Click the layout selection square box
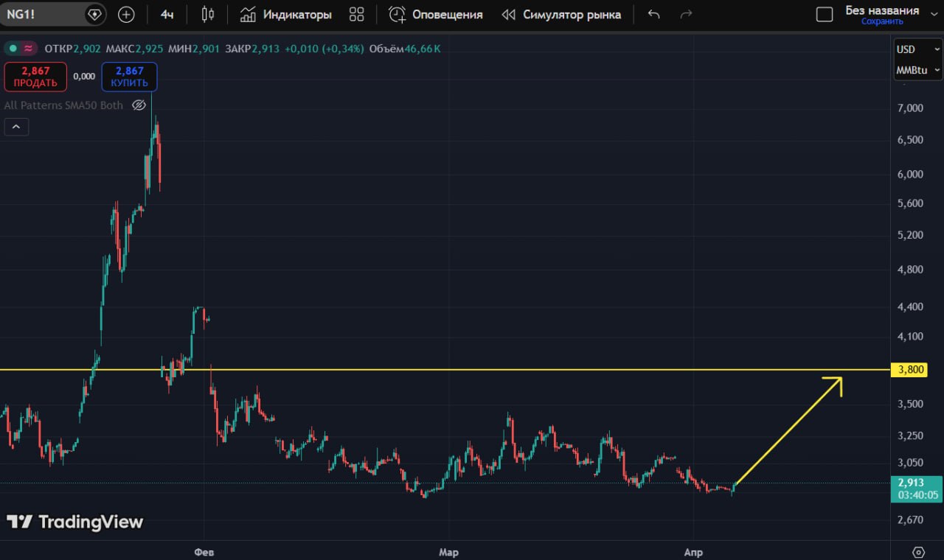The image size is (944, 560). (x=825, y=14)
